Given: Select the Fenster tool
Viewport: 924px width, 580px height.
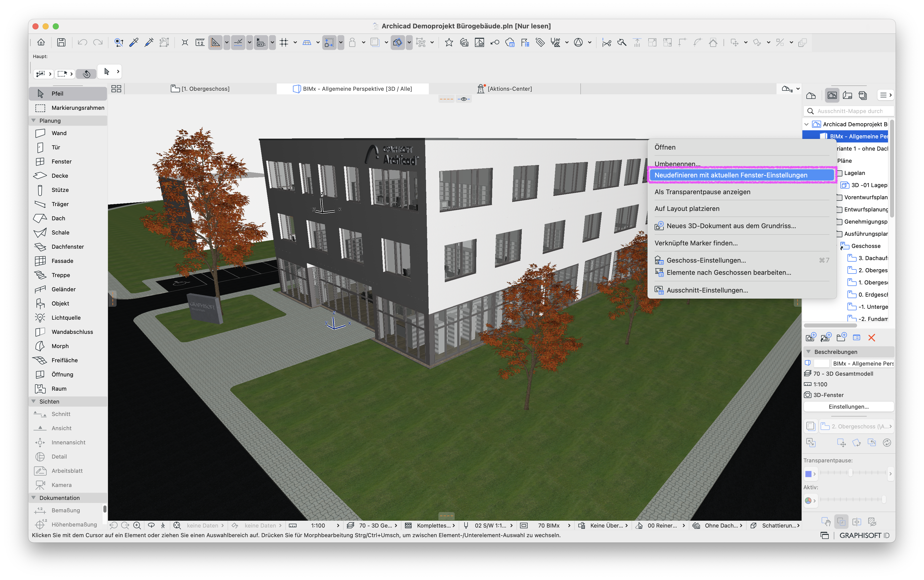Looking at the screenshot, I should [68, 161].
